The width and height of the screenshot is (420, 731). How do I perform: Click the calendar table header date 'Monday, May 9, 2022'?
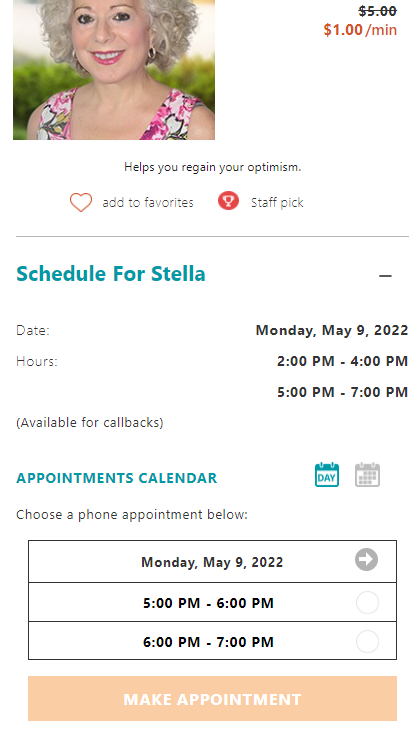(212, 562)
